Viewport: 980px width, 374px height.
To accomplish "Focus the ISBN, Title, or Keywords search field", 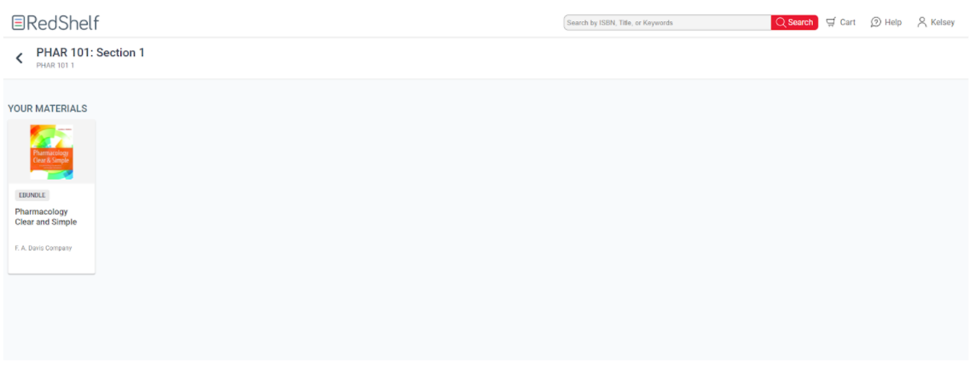I will (x=666, y=23).
